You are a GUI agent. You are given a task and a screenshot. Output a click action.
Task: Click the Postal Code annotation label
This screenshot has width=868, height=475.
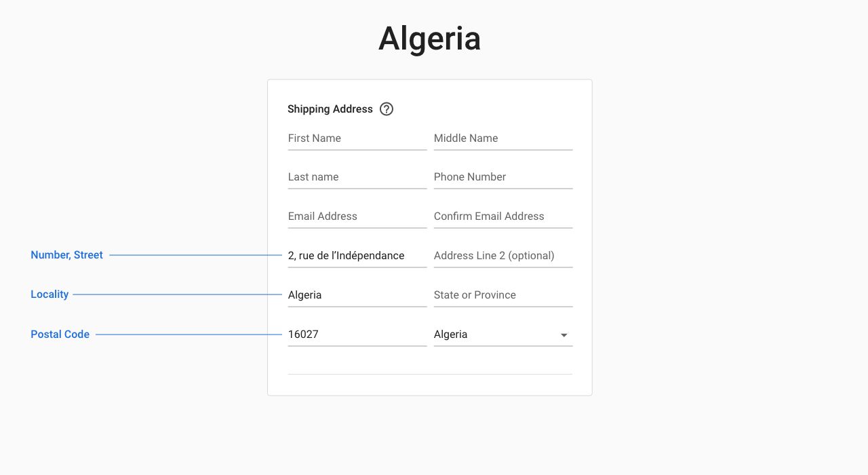click(x=60, y=335)
